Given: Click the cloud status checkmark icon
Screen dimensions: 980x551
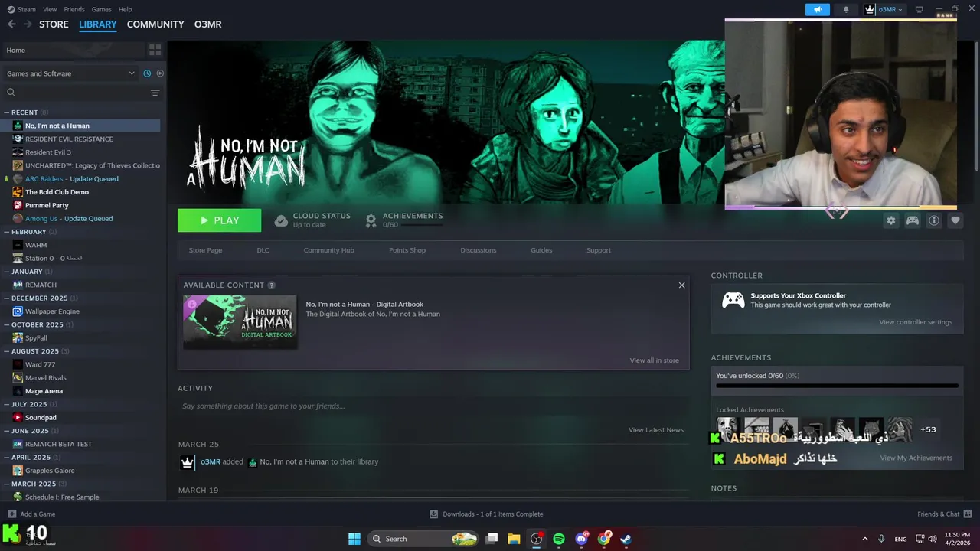Looking at the screenshot, I should (281, 220).
